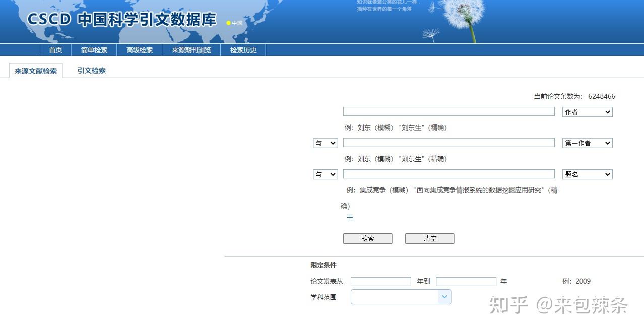Open the 作者 field type dropdown
The height and width of the screenshot is (330, 644).
[x=587, y=111]
